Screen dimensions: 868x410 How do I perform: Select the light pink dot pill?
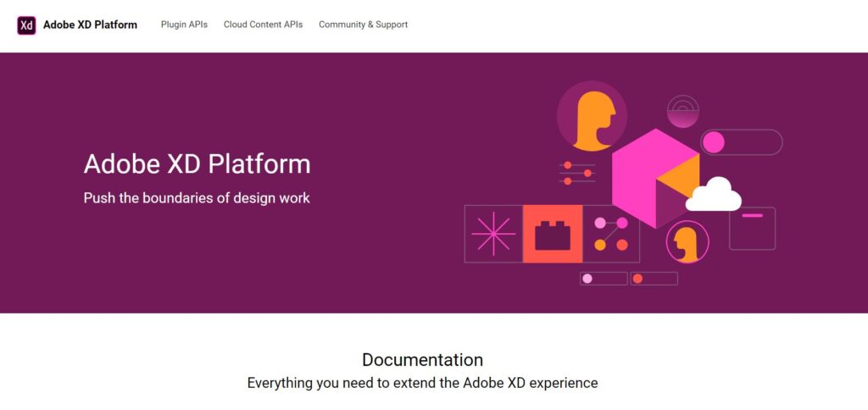pyautogui.click(x=604, y=279)
